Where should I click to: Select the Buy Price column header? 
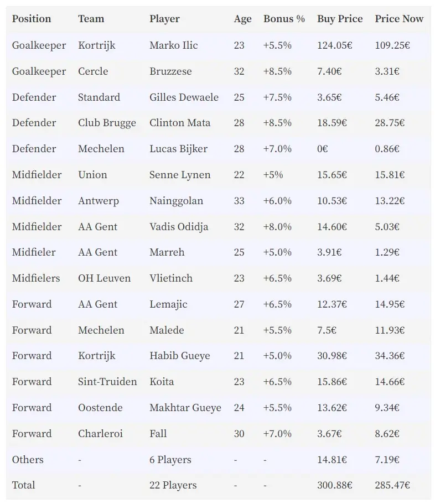(340, 19)
